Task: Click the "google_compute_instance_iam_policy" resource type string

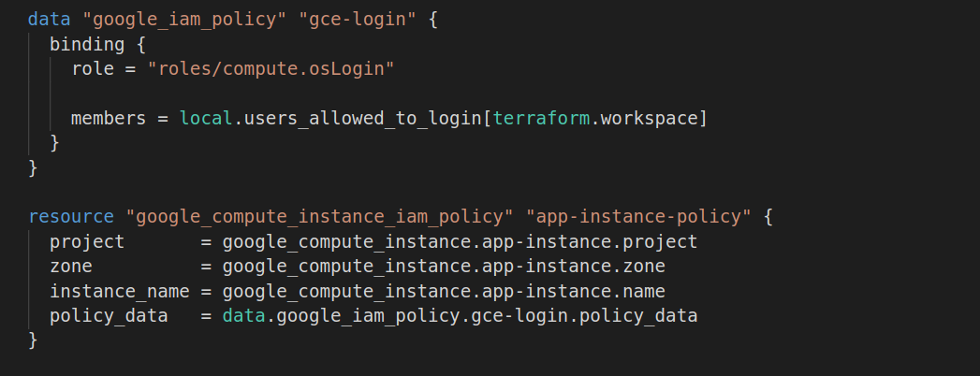Action: pos(318,217)
